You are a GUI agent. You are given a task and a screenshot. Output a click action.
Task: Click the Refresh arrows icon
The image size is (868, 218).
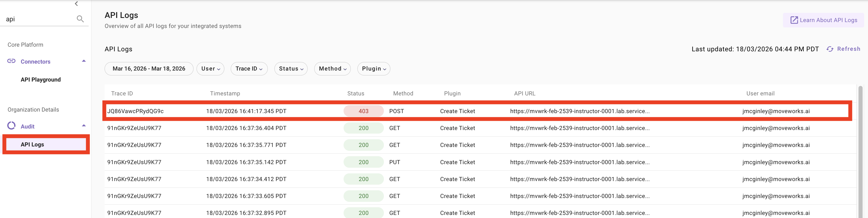[x=830, y=49]
